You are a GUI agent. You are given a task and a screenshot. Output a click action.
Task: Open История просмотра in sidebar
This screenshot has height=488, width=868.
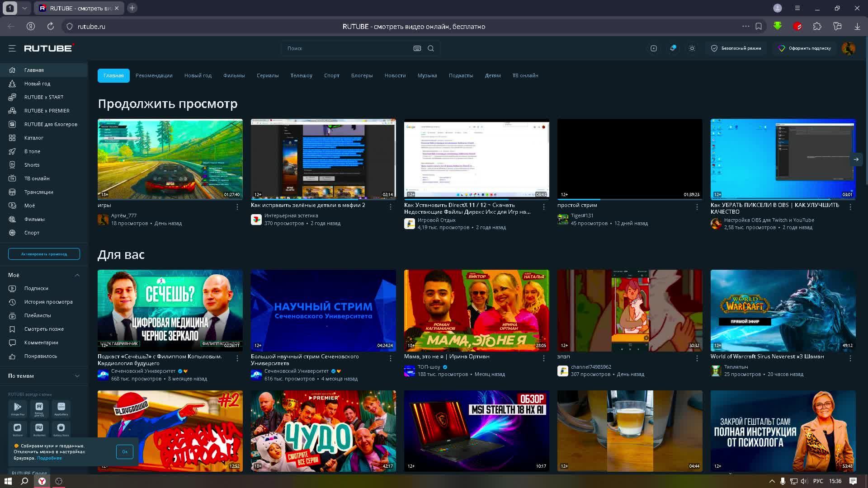coord(48,302)
